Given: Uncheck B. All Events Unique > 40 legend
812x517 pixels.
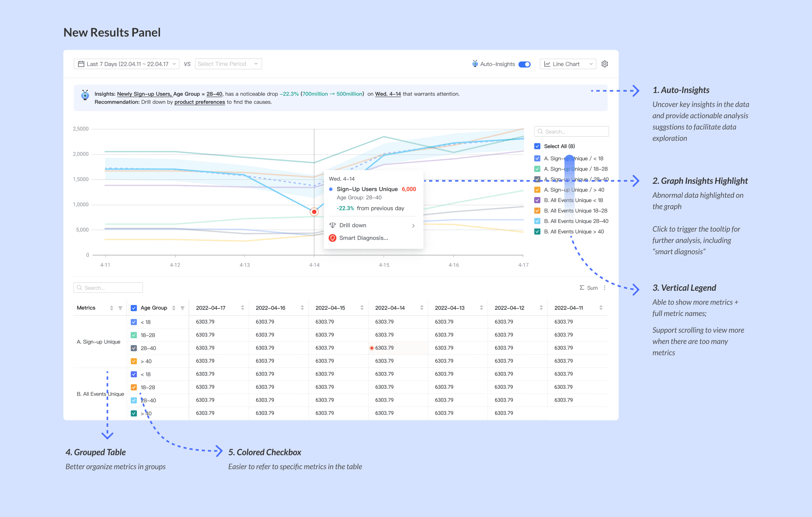Looking at the screenshot, I should [x=537, y=231].
